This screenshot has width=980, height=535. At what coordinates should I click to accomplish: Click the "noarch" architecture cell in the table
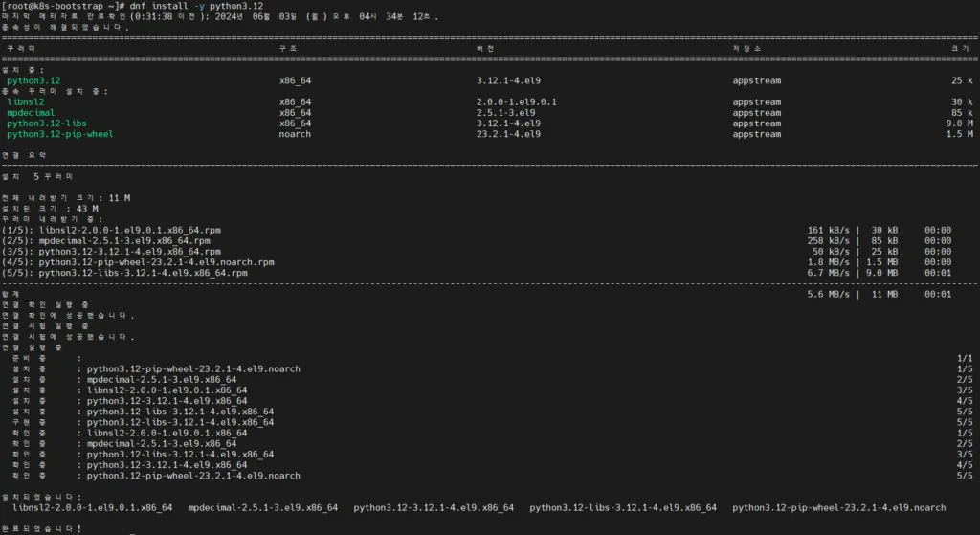click(x=295, y=134)
